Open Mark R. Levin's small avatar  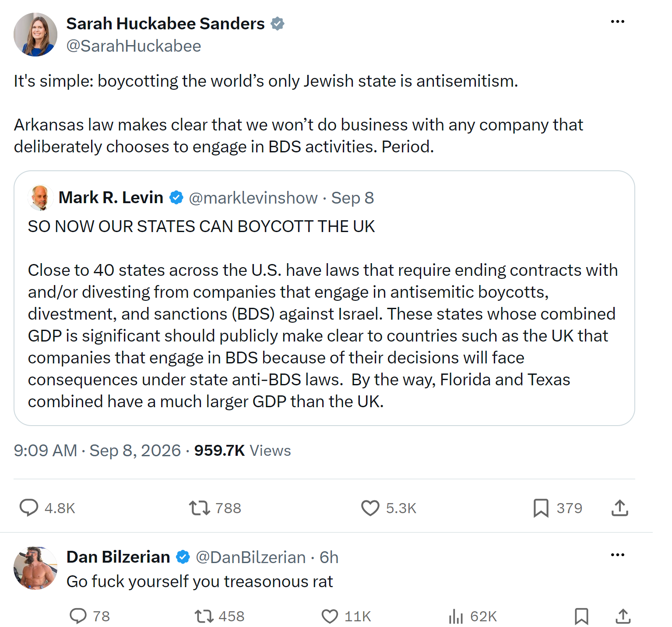[41, 197]
